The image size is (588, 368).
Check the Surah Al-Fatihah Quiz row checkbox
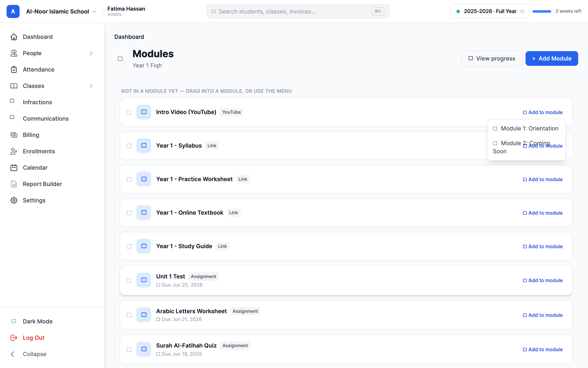pyautogui.click(x=129, y=350)
